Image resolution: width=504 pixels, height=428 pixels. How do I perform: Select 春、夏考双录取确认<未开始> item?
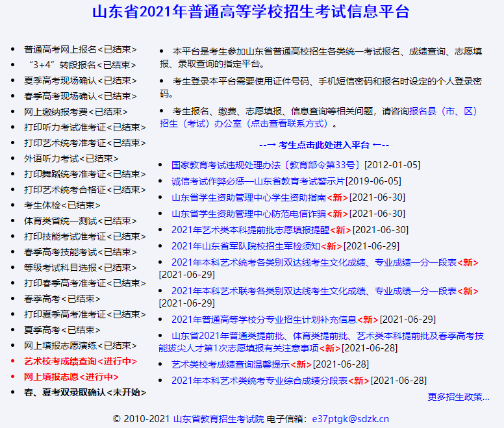click(85, 392)
